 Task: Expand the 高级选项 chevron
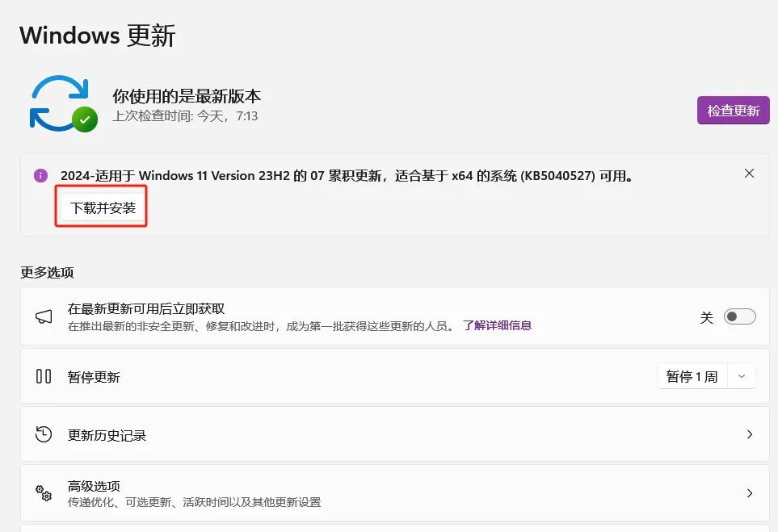tap(749, 492)
